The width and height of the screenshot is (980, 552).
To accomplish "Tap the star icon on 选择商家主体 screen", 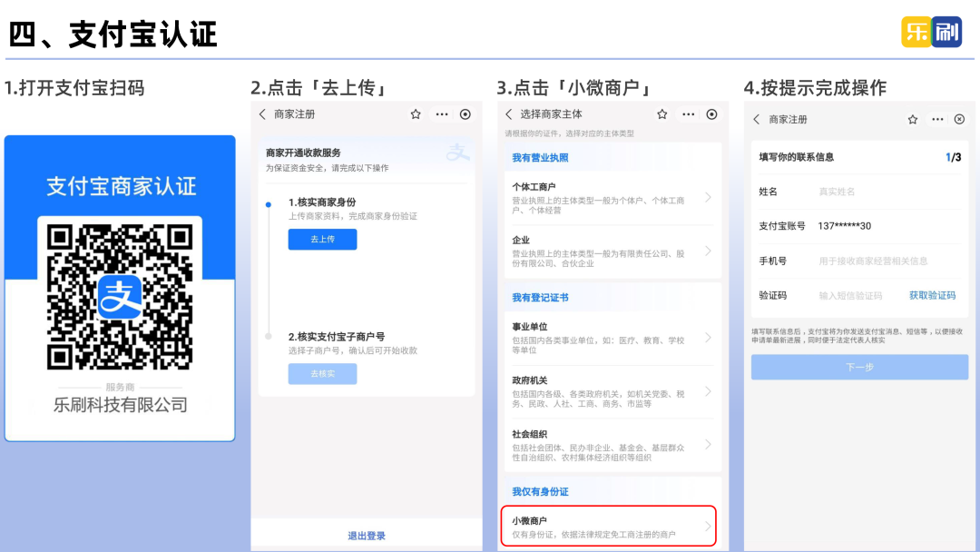I will pyautogui.click(x=661, y=114).
